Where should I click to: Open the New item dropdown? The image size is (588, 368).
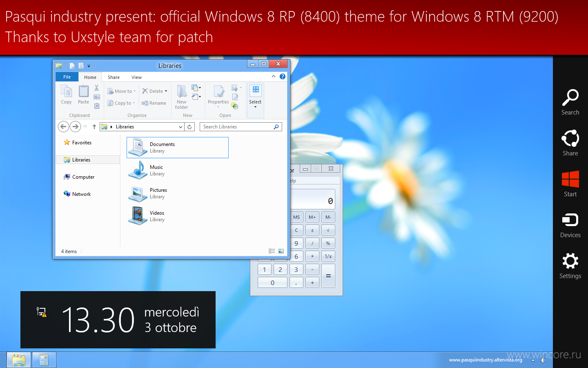[x=196, y=88]
